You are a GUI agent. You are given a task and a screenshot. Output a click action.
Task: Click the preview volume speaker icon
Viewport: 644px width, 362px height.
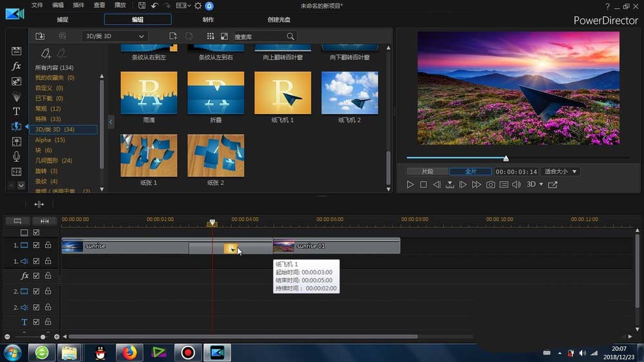click(x=518, y=185)
